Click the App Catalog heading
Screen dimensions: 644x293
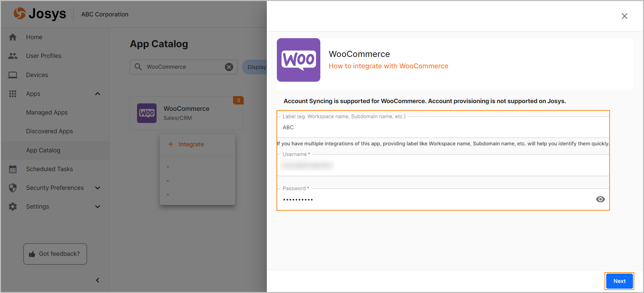click(x=159, y=44)
